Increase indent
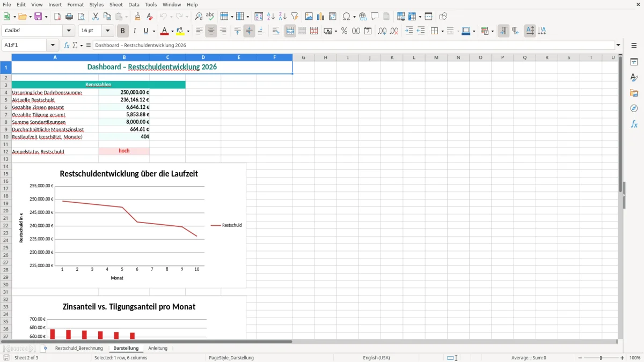The height and width of the screenshot is (362, 644). [x=409, y=31]
